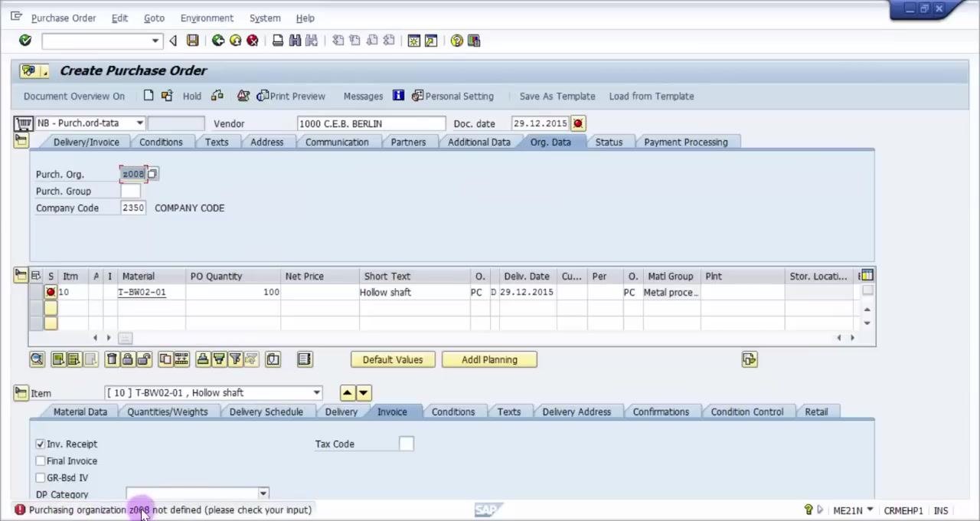Click the red error icon in status bar
Viewport: 980px width, 521px height.
point(20,510)
